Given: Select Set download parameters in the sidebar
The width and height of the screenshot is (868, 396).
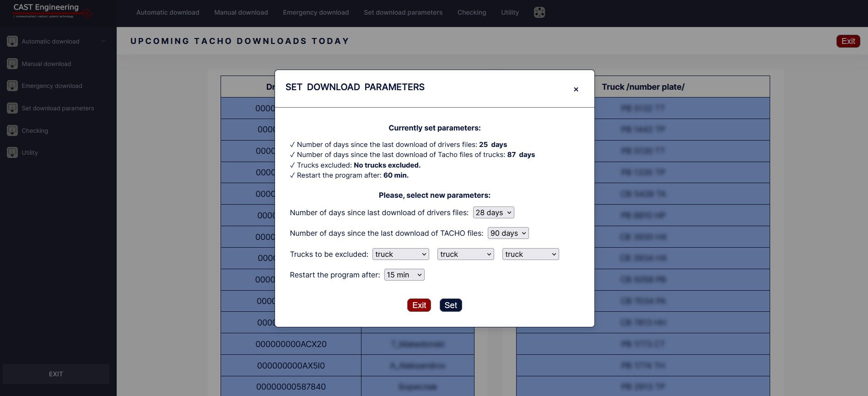Looking at the screenshot, I should click(58, 108).
